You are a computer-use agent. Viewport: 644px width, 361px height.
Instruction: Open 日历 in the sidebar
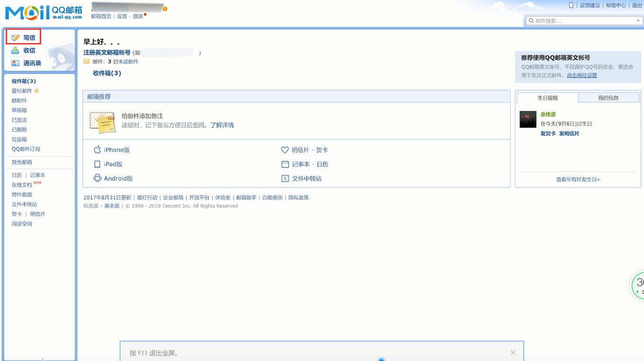coord(17,175)
